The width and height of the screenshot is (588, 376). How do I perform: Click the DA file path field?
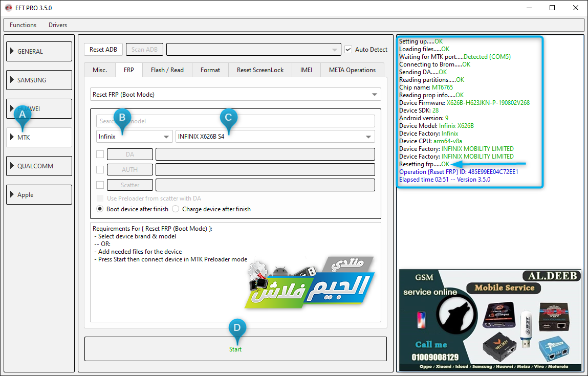(265, 154)
